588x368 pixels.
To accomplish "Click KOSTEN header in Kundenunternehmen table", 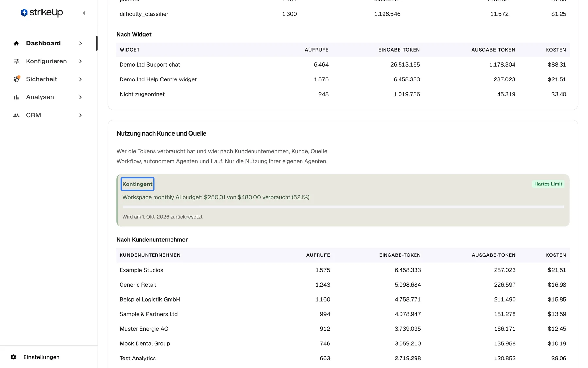I will 556,255.
